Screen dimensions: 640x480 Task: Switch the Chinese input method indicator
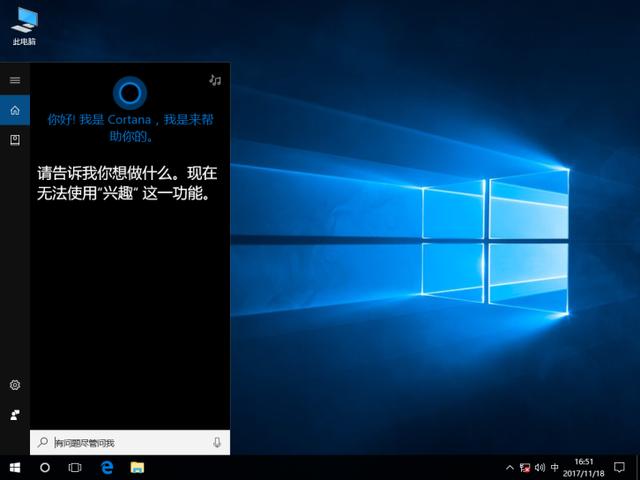click(x=555, y=467)
